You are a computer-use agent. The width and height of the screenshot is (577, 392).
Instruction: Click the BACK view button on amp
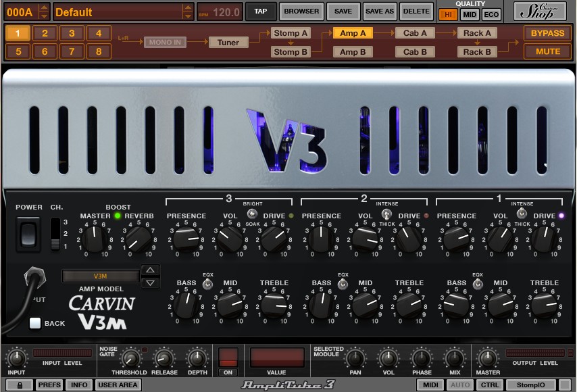(36, 323)
